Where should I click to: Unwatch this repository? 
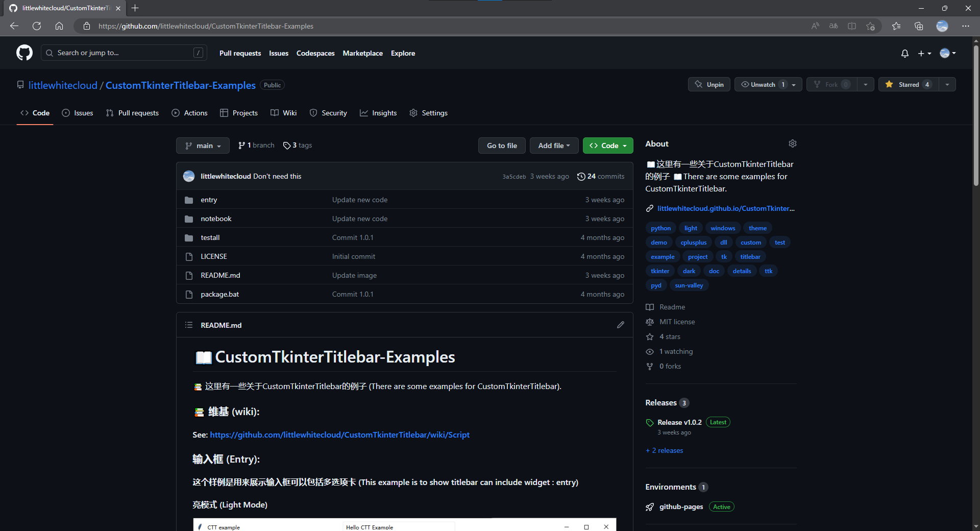click(761, 84)
